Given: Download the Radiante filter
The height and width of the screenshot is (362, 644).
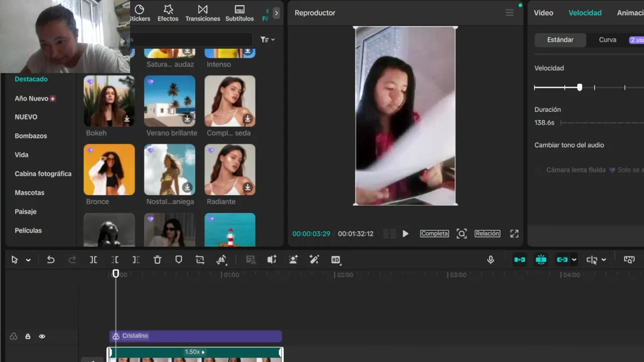Looking at the screenshot, I should (248, 188).
